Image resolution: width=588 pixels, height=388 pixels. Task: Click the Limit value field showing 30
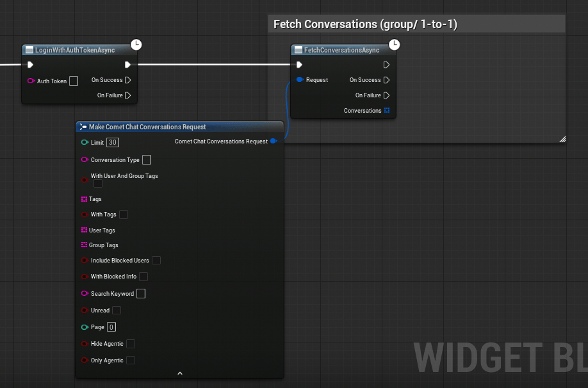click(113, 142)
